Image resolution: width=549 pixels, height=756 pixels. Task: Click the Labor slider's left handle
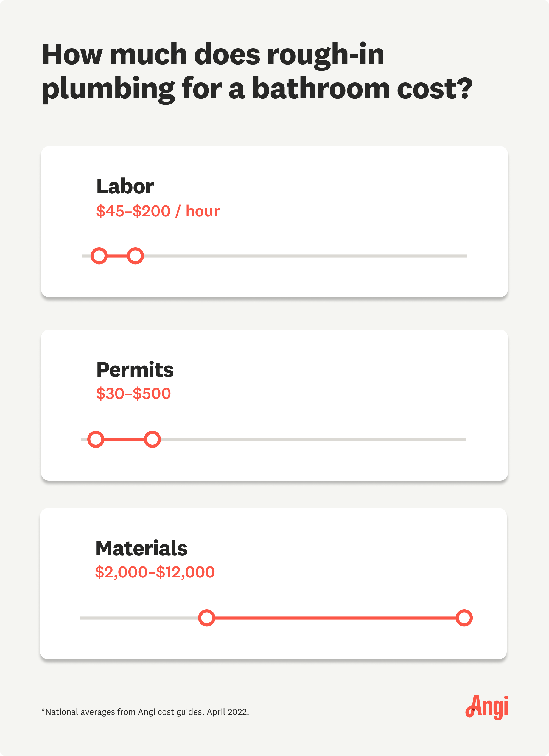(99, 256)
